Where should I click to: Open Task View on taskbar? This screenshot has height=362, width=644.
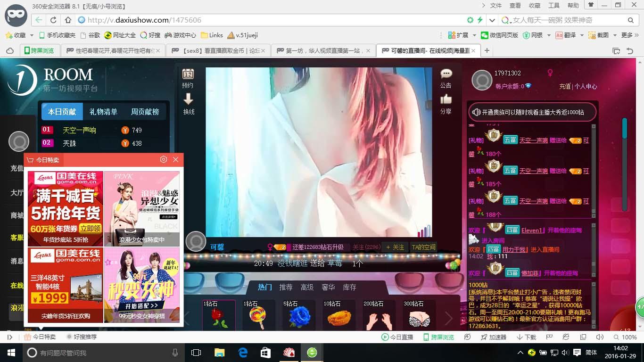coord(196,353)
